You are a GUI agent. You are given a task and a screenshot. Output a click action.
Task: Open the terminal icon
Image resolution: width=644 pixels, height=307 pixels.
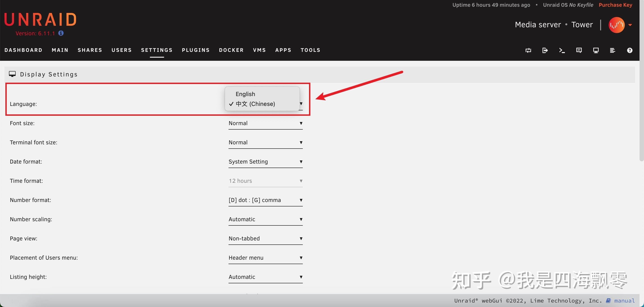[562, 50]
